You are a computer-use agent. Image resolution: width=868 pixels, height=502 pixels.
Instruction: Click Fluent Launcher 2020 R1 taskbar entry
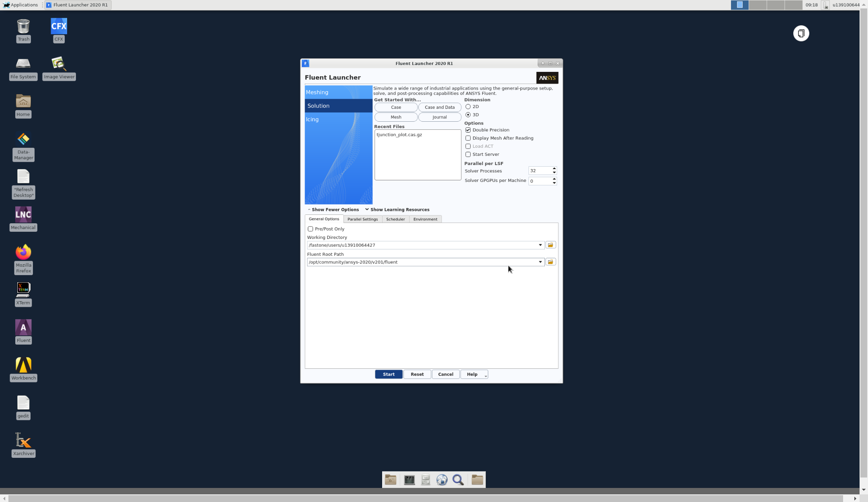[x=77, y=5]
